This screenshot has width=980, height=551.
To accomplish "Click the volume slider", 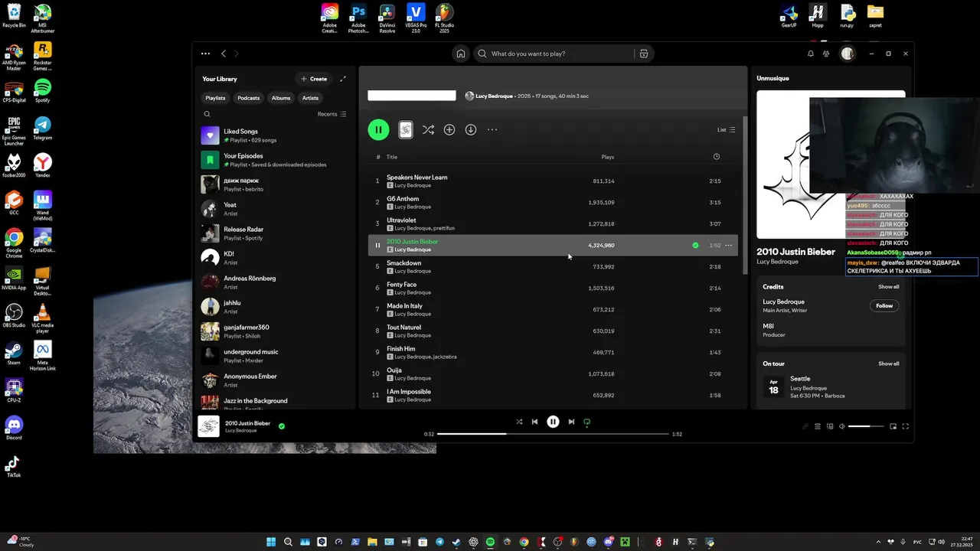I will pyautogui.click(x=865, y=426).
